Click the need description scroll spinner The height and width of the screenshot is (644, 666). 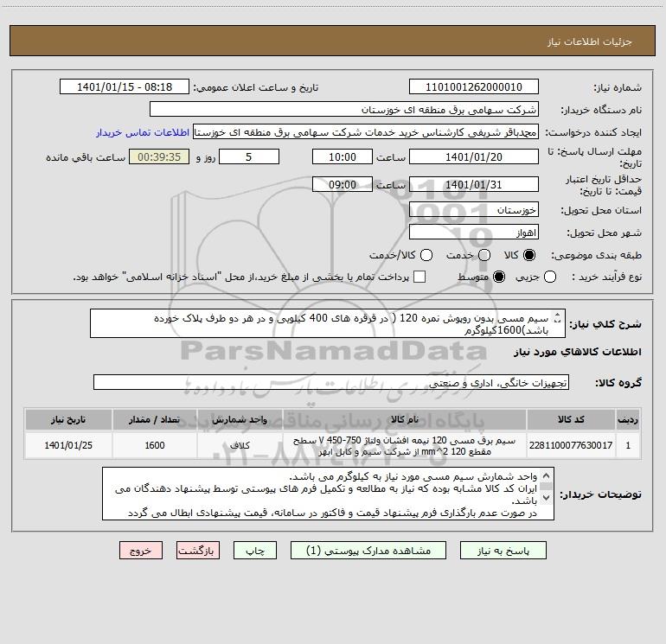click(x=558, y=318)
